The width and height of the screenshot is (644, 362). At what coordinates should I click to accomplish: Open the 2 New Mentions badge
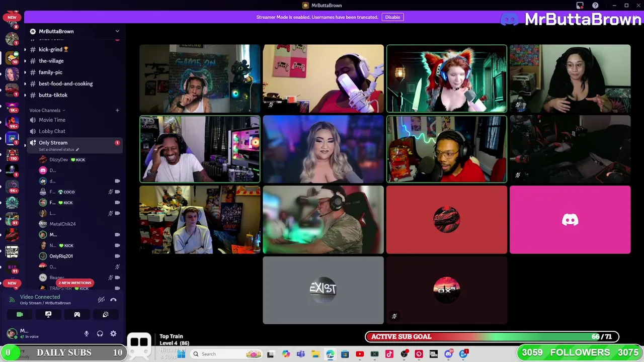point(74,283)
